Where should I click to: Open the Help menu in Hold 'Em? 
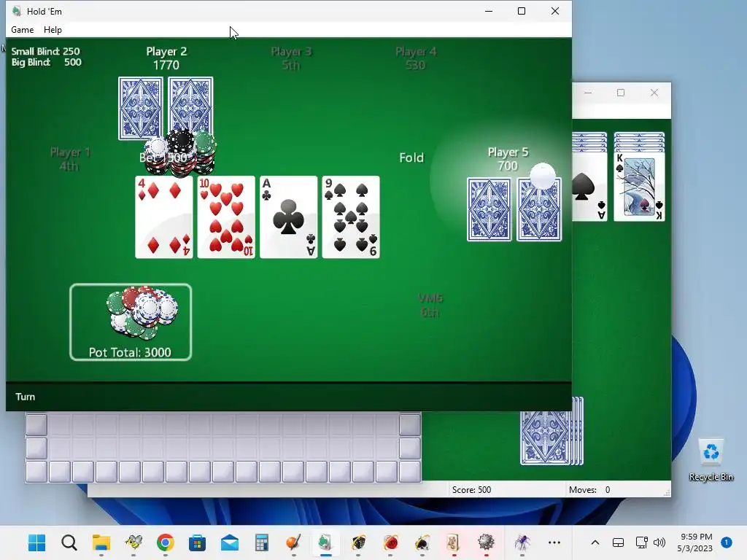coord(53,29)
